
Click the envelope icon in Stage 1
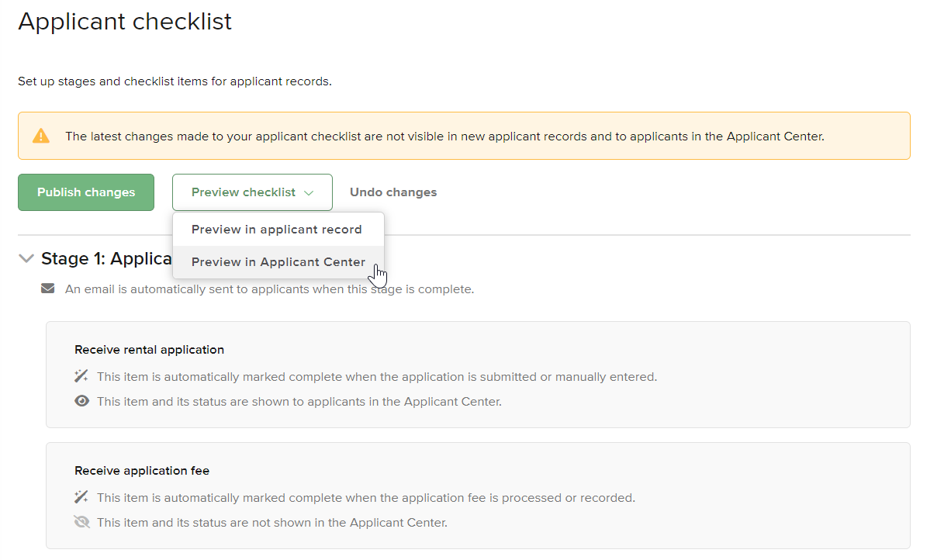coord(47,288)
